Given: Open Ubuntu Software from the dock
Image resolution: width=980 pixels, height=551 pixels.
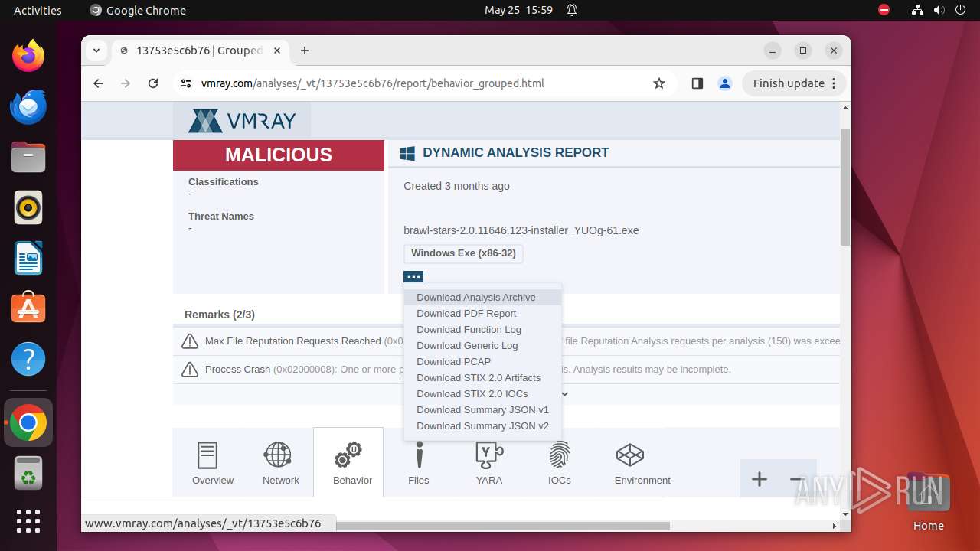Looking at the screenshot, I should [x=28, y=308].
